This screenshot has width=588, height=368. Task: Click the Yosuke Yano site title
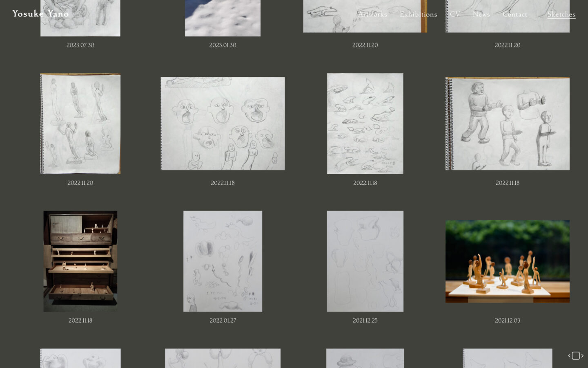(x=40, y=13)
